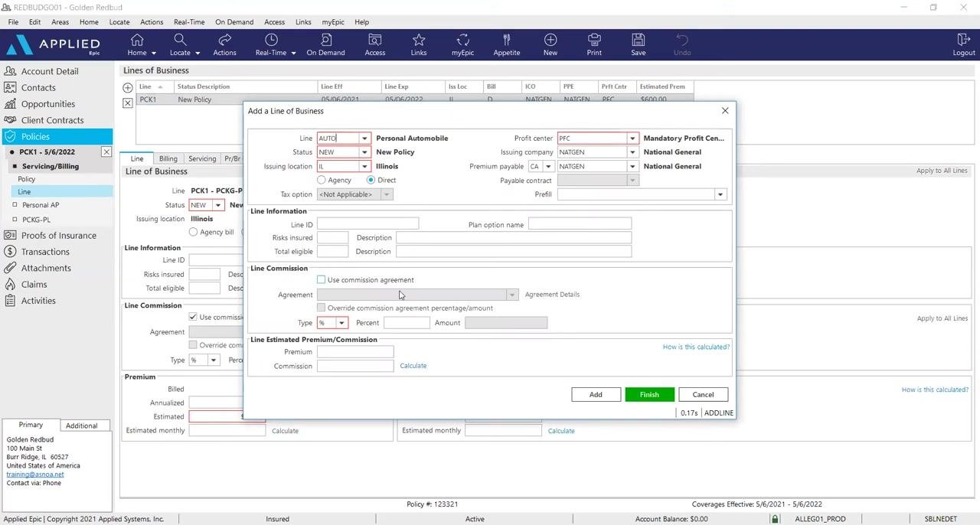
Task: Switch to the Servicing tab
Action: click(202, 158)
